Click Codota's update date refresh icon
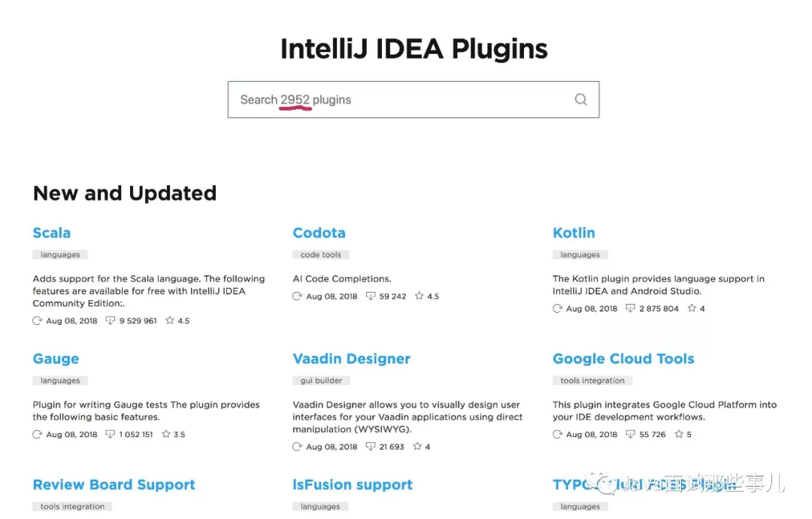 [297, 296]
